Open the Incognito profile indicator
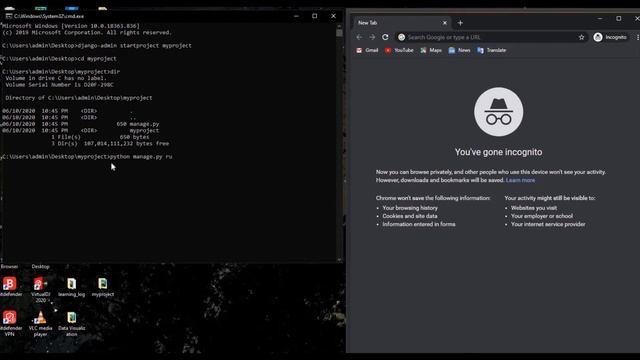This screenshot has width=640, height=360. pos(610,37)
